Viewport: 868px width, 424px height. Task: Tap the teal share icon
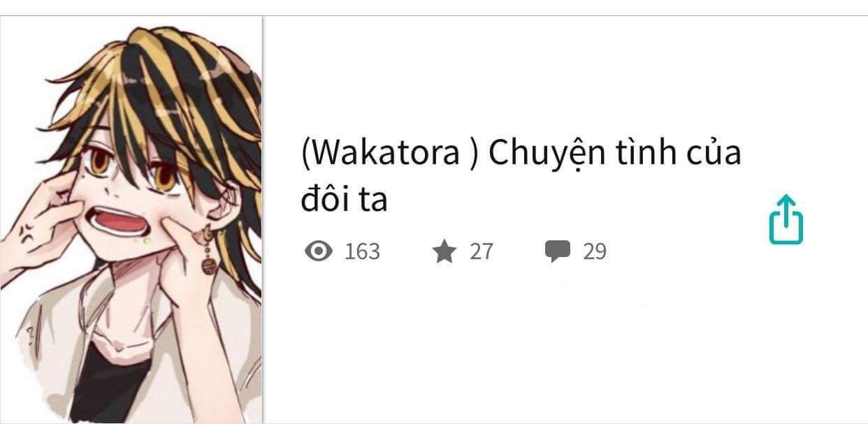[786, 219]
